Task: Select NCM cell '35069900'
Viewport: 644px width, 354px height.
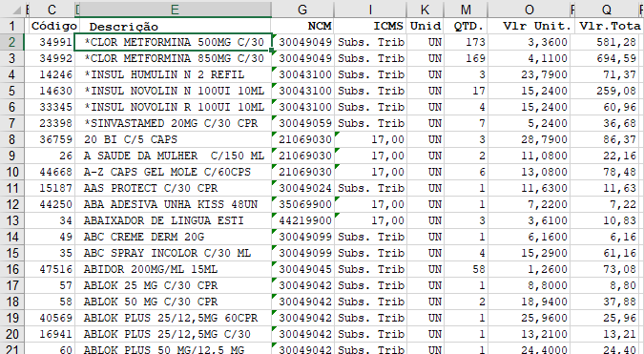Action: (x=302, y=204)
